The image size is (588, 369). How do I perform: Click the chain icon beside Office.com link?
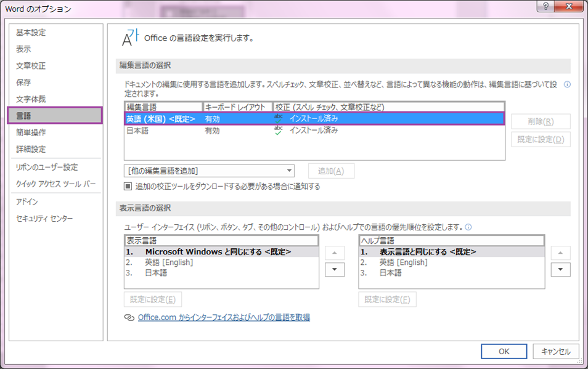point(129,318)
